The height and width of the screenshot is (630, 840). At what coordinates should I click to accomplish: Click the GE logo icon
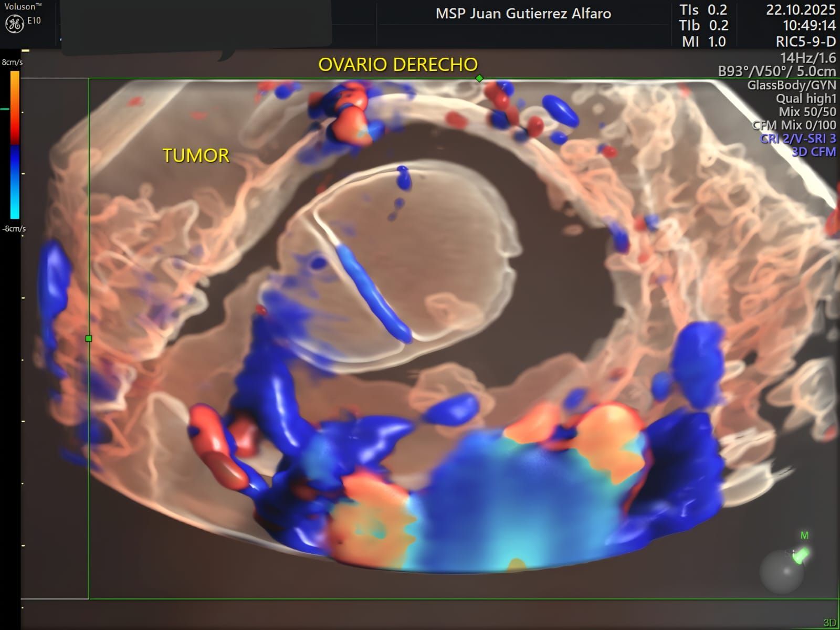[x=14, y=24]
